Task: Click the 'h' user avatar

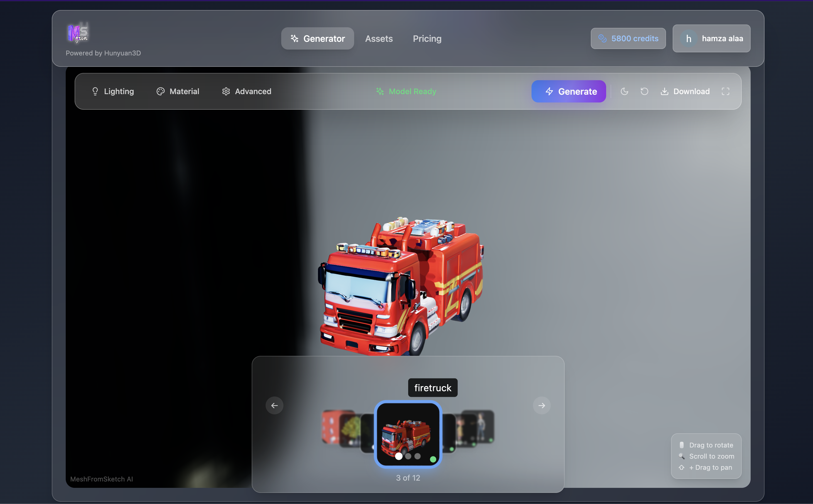Action: click(x=689, y=39)
